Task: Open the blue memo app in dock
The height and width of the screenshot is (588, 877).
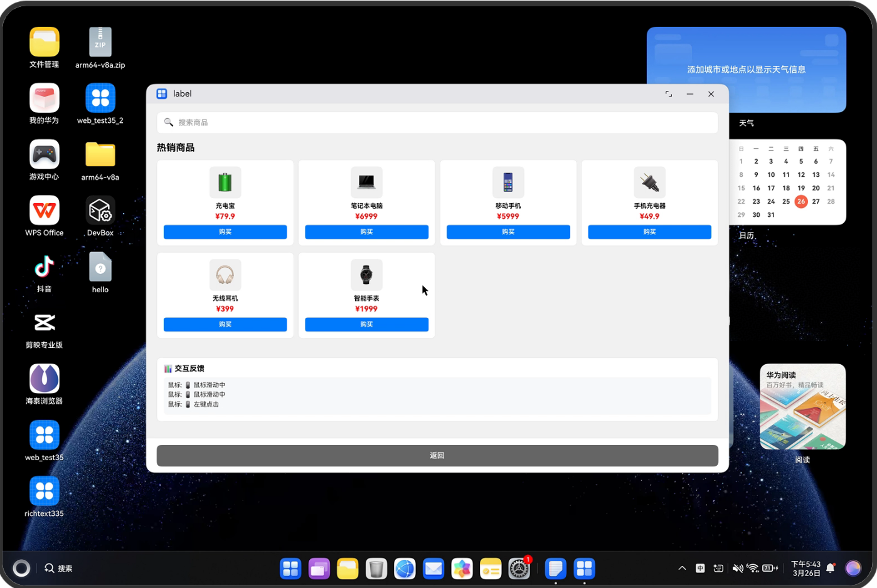Action: [x=555, y=569]
